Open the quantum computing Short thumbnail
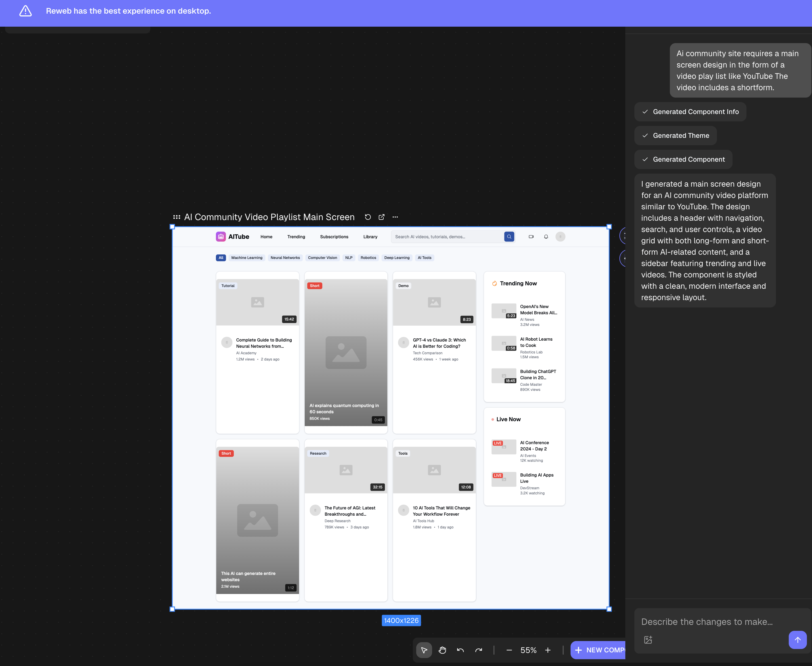 pyautogui.click(x=346, y=352)
